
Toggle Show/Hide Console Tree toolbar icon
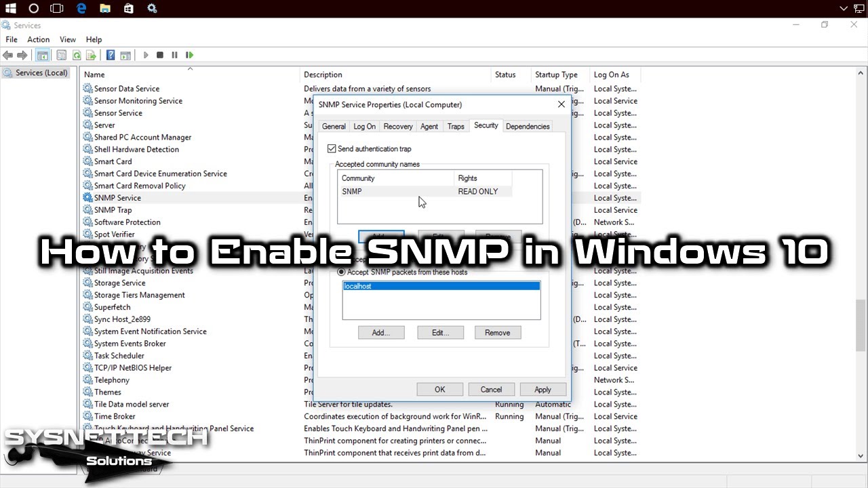tap(43, 55)
